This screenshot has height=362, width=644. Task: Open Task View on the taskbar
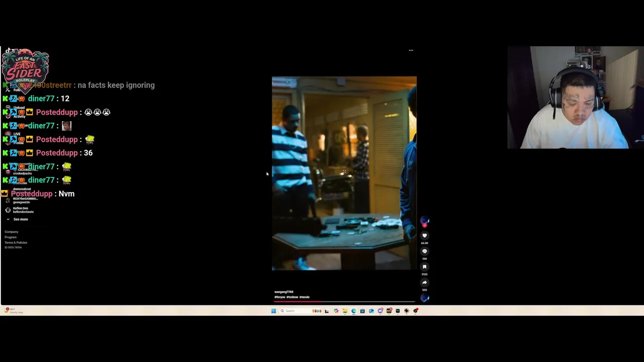click(327, 311)
